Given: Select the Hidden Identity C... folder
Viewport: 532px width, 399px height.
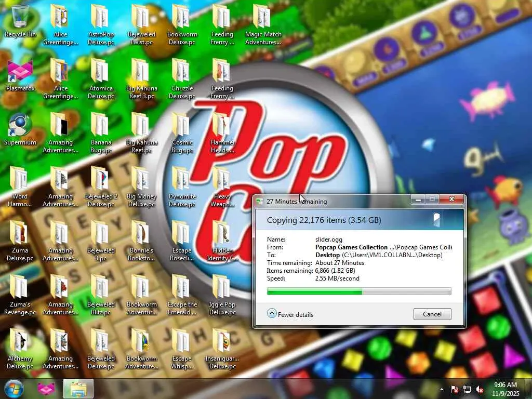Looking at the screenshot, I should point(222,241).
